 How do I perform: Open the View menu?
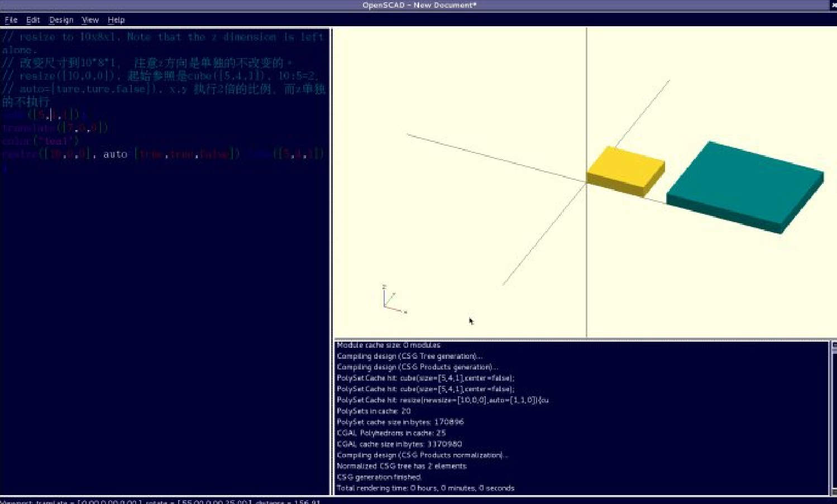tap(90, 20)
